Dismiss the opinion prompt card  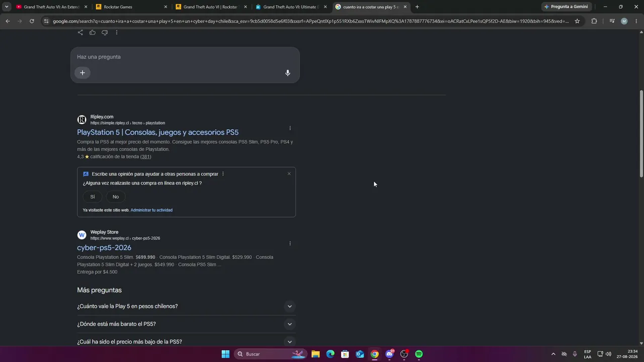pyautogui.click(x=289, y=173)
